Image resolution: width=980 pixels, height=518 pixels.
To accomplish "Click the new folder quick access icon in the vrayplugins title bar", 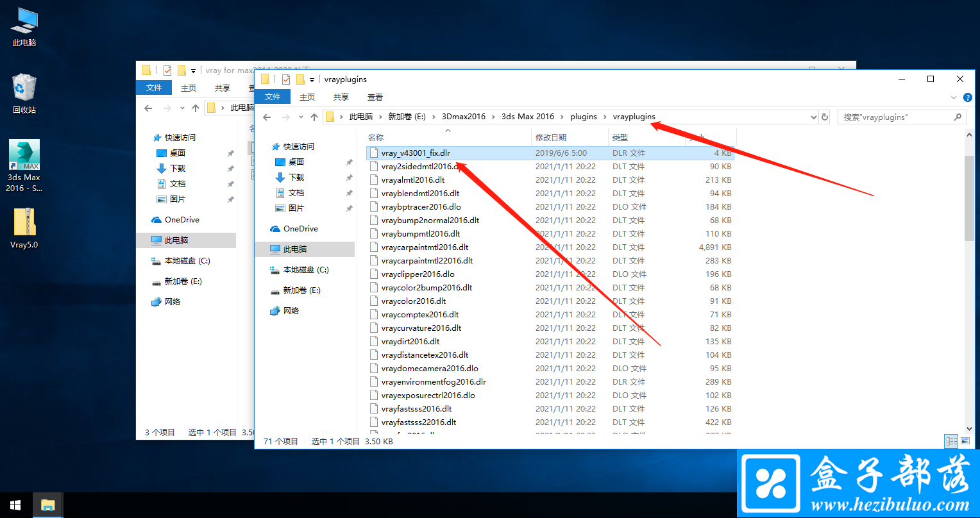I will tap(300, 79).
